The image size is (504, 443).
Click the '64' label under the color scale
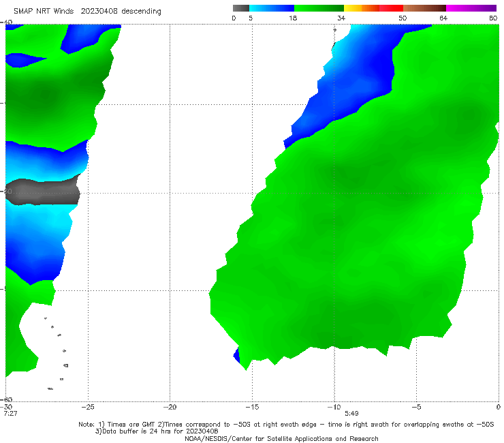(443, 18)
